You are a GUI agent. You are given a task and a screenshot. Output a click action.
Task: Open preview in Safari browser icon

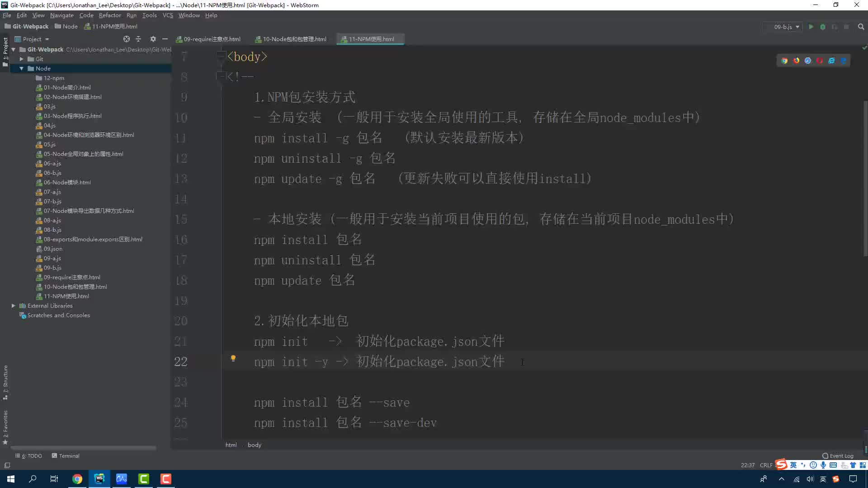click(x=808, y=61)
